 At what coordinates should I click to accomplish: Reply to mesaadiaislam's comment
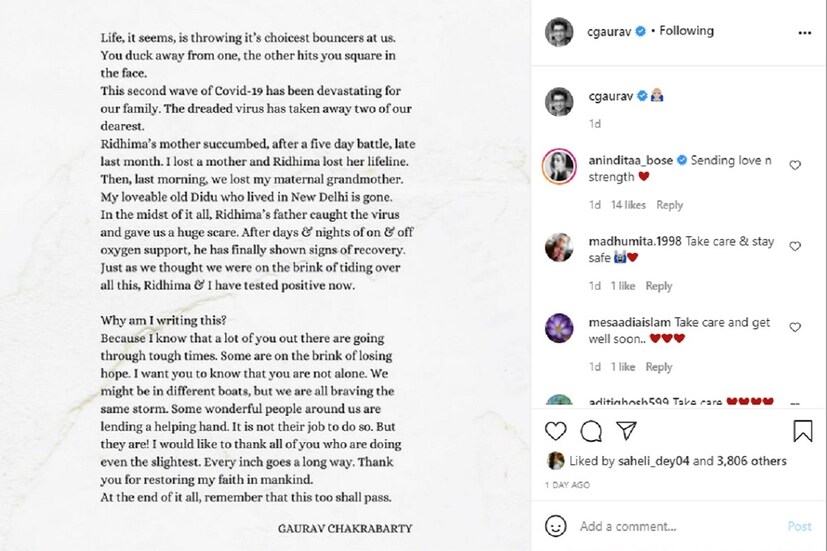point(659,367)
